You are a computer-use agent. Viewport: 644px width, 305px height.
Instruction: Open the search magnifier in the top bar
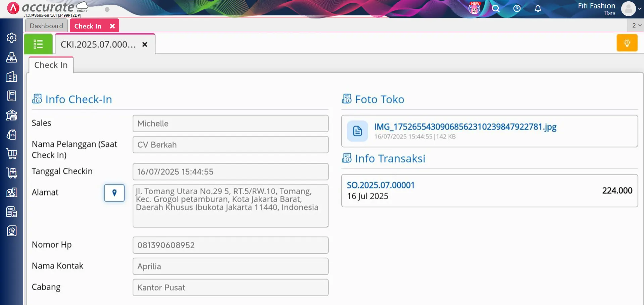pyautogui.click(x=496, y=9)
